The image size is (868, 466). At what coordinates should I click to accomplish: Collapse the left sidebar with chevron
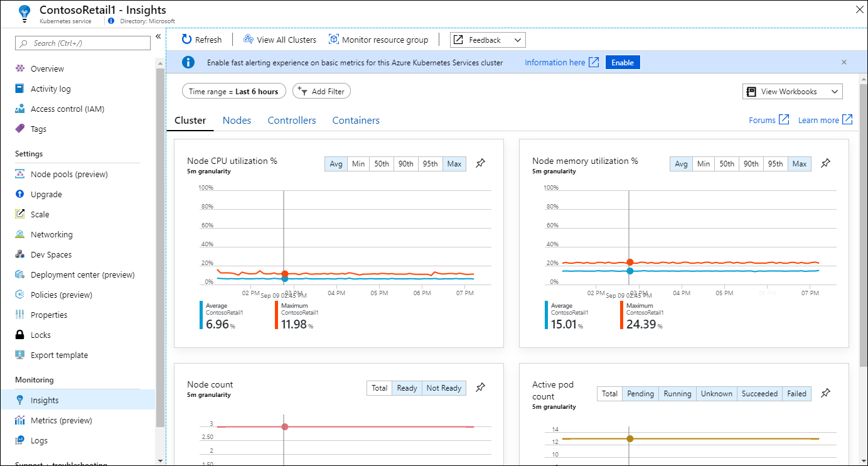[x=158, y=36]
